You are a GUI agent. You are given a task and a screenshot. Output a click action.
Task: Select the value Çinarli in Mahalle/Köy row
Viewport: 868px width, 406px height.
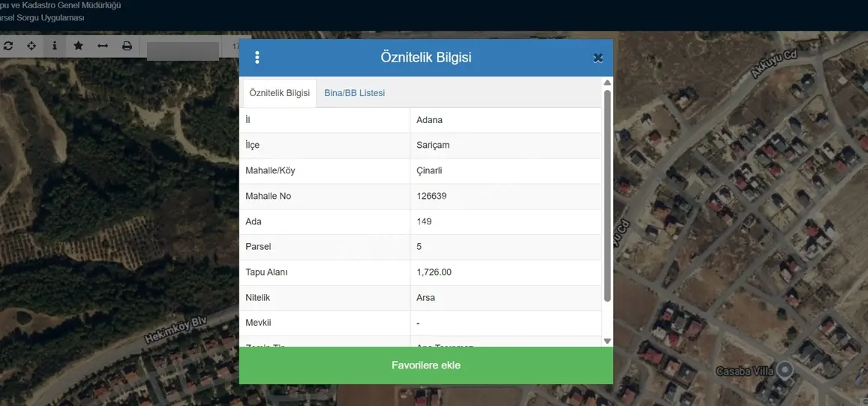(430, 170)
